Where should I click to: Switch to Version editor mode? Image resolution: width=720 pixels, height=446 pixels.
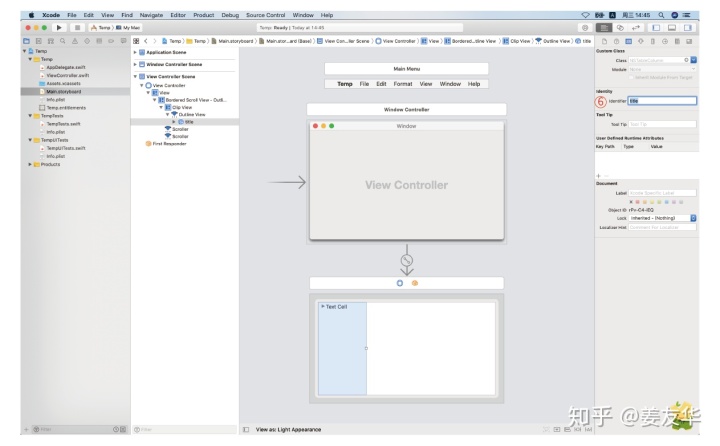click(636, 28)
